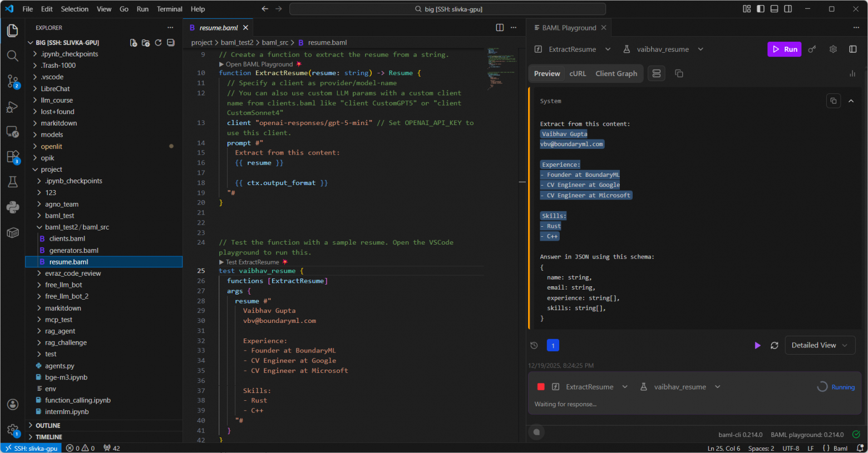Click the test history clock icon
This screenshot has height=453, width=868.
click(534, 345)
